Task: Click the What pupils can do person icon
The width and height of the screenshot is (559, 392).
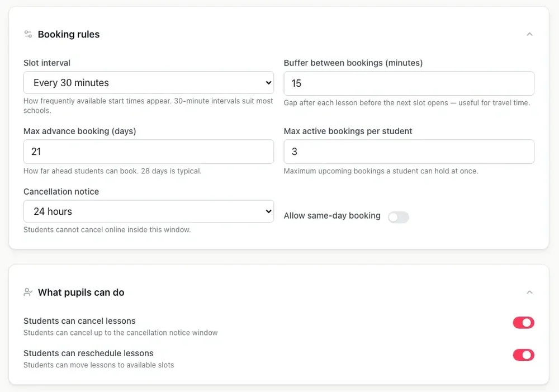Action: [x=28, y=292]
